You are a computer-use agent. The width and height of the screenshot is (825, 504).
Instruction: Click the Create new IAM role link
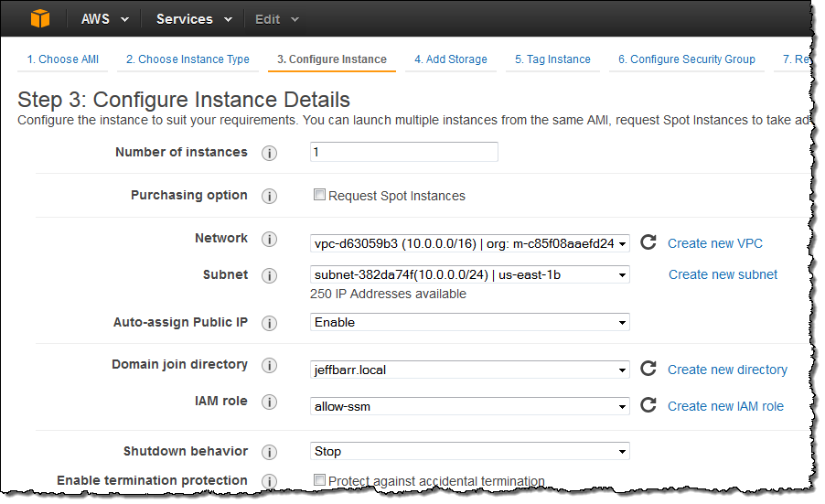point(725,406)
